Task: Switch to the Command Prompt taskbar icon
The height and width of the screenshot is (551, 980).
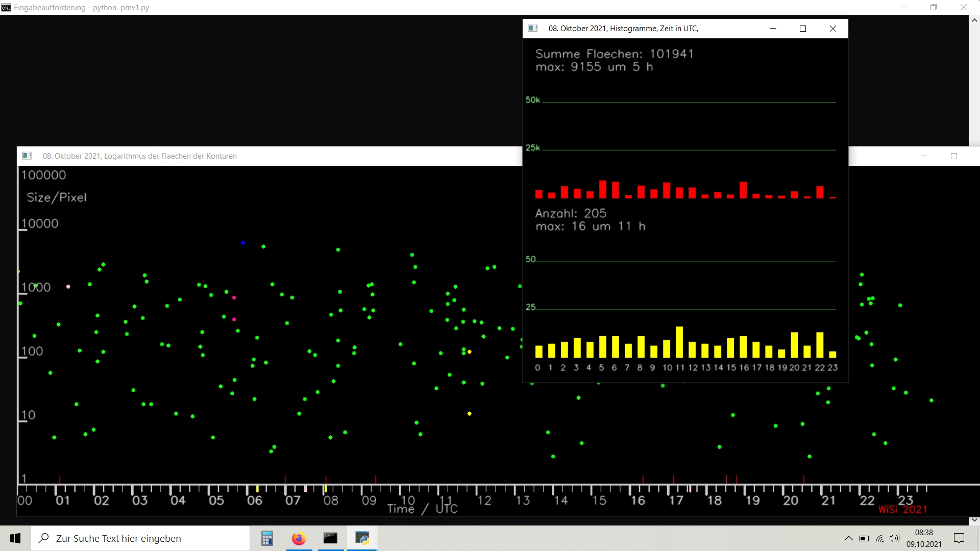Action: tap(330, 538)
